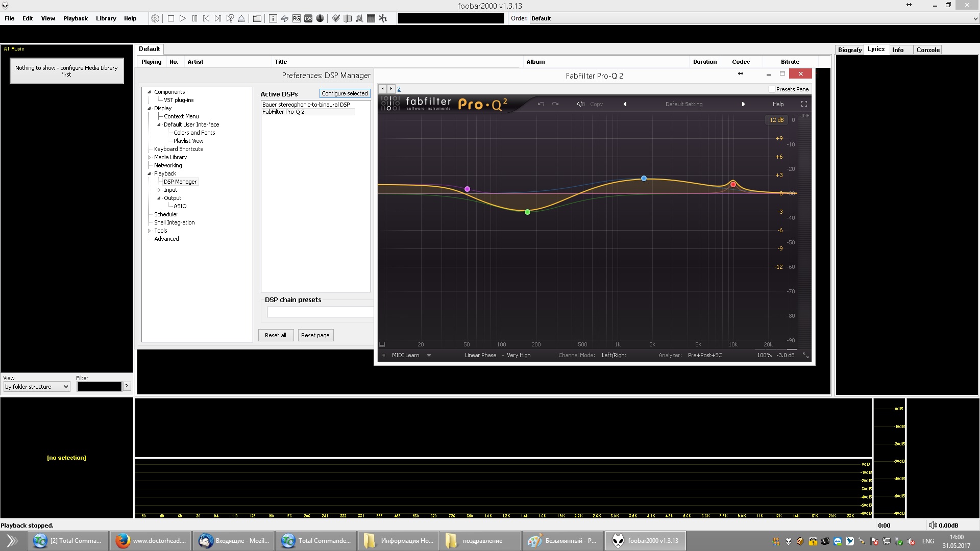Open the Order dropdown
This screenshot has width=980, height=551.
(754, 18)
